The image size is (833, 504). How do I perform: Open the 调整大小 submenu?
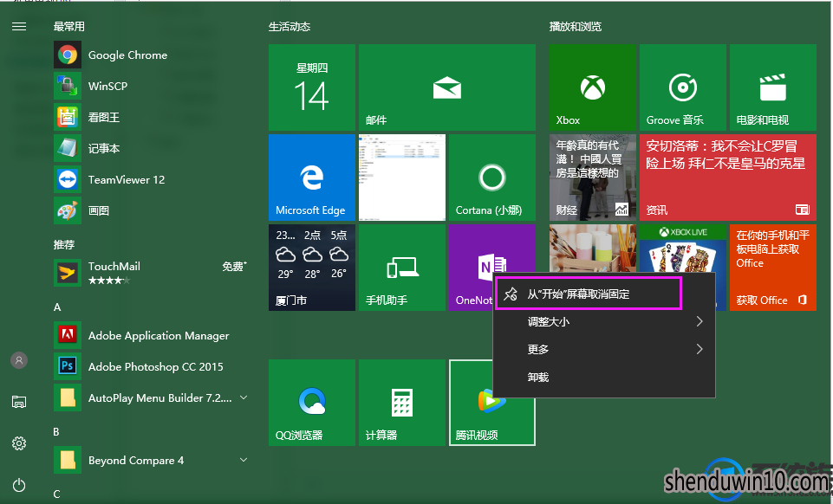[604, 321]
